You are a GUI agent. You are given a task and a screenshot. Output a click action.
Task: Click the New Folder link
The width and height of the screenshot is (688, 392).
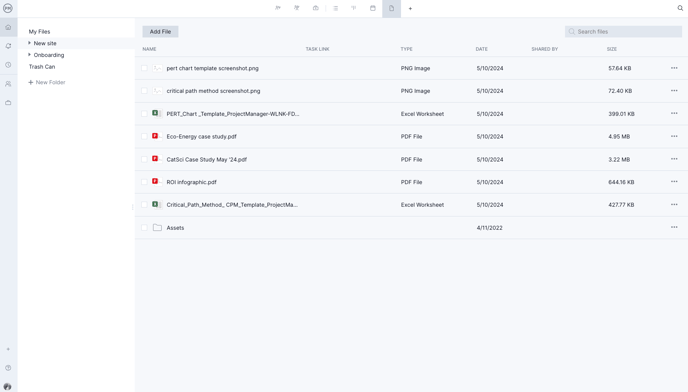point(47,82)
